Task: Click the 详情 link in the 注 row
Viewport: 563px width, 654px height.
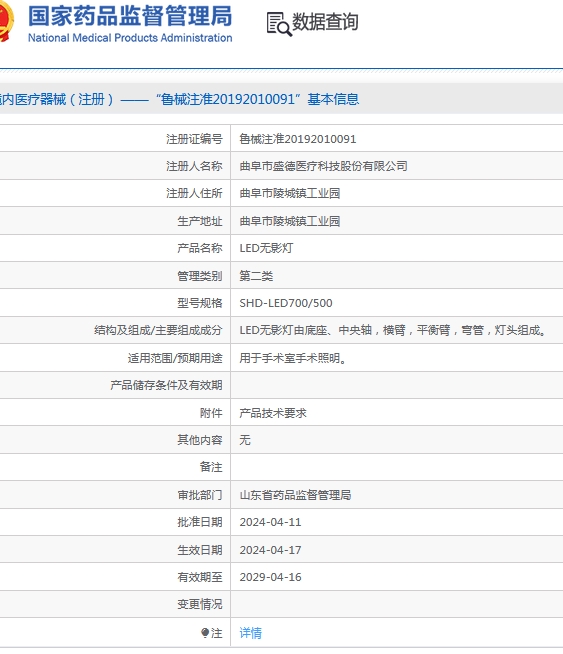Action: pyautogui.click(x=251, y=633)
